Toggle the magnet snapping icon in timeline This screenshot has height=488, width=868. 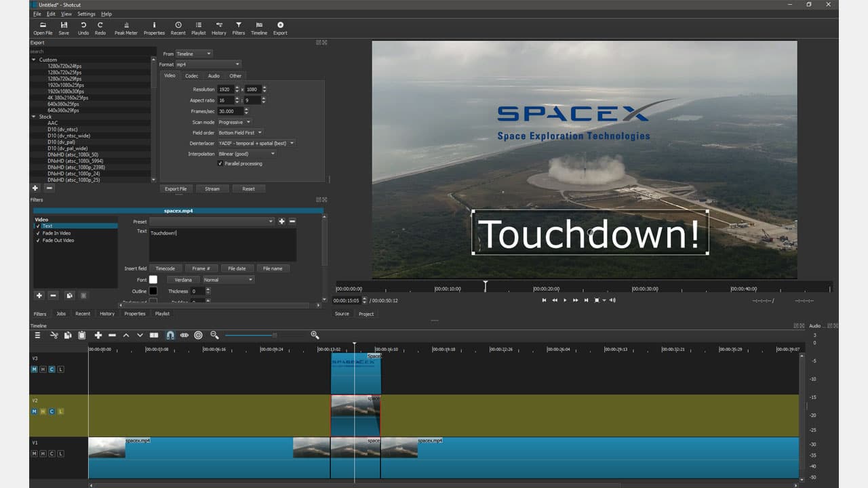170,335
